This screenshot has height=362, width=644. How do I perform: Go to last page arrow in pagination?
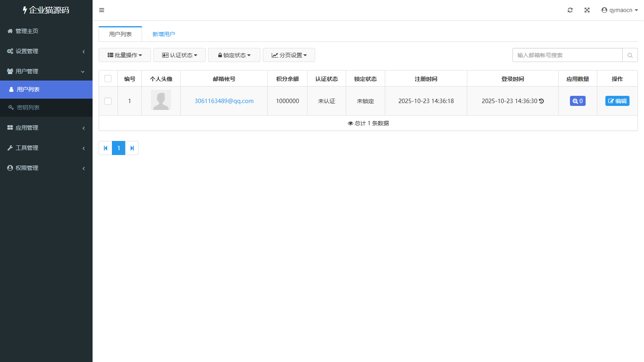(x=132, y=148)
